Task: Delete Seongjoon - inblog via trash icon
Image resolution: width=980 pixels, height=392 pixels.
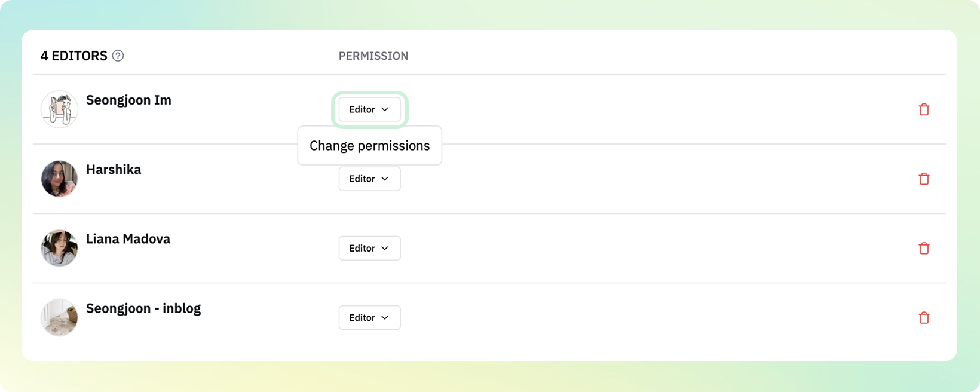Action: point(924,317)
